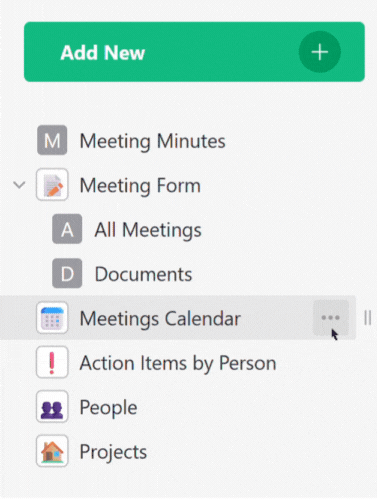This screenshot has height=499, width=377.
Task: Open the People page
Action: coord(108,407)
